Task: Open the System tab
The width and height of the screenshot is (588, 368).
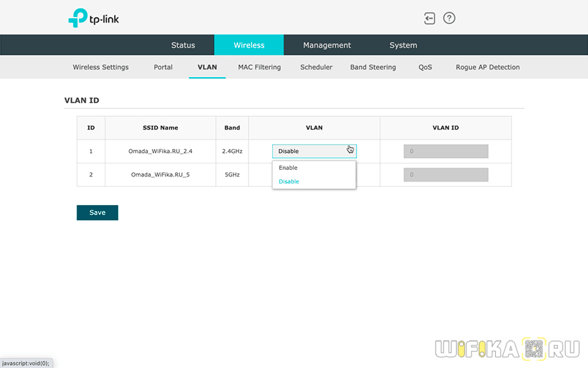Action: [403, 45]
